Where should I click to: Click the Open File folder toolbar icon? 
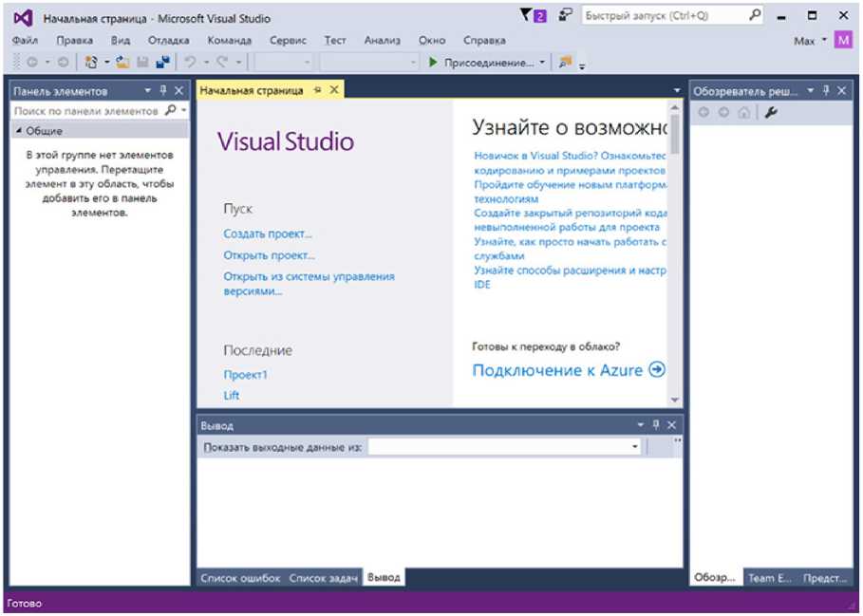[122, 63]
